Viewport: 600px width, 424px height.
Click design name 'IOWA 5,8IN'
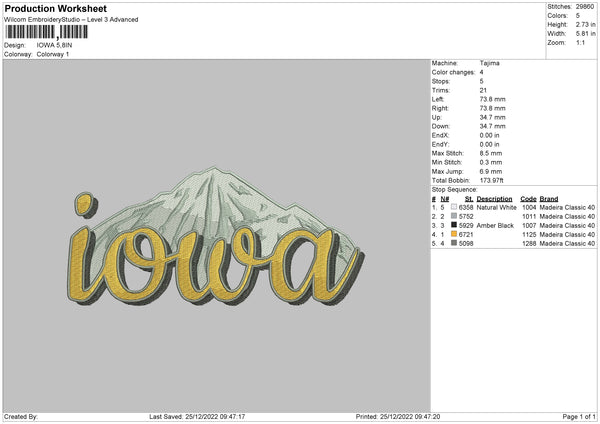tap(54, 45)
